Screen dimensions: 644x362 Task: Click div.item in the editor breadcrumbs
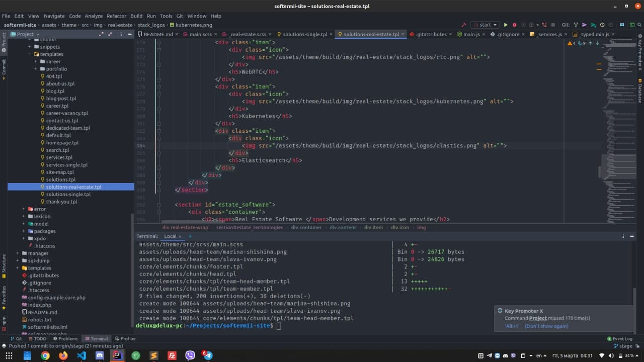pos(373,228)
